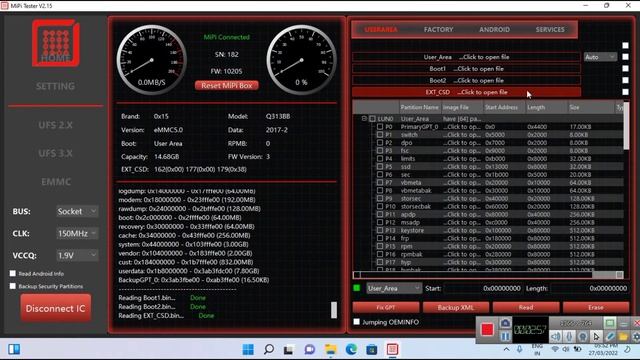640x360 pixels.
Task: Open the Auto dropdown near User_Area
Action: [x=600, y=57]
